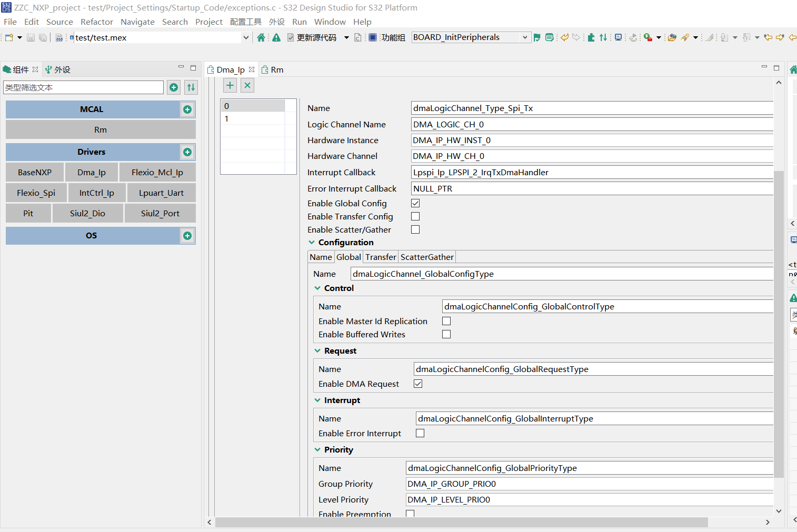797x532 pixels.
Task: Click the sort arrows icon in toolbar
Action: tap(603, 37)
